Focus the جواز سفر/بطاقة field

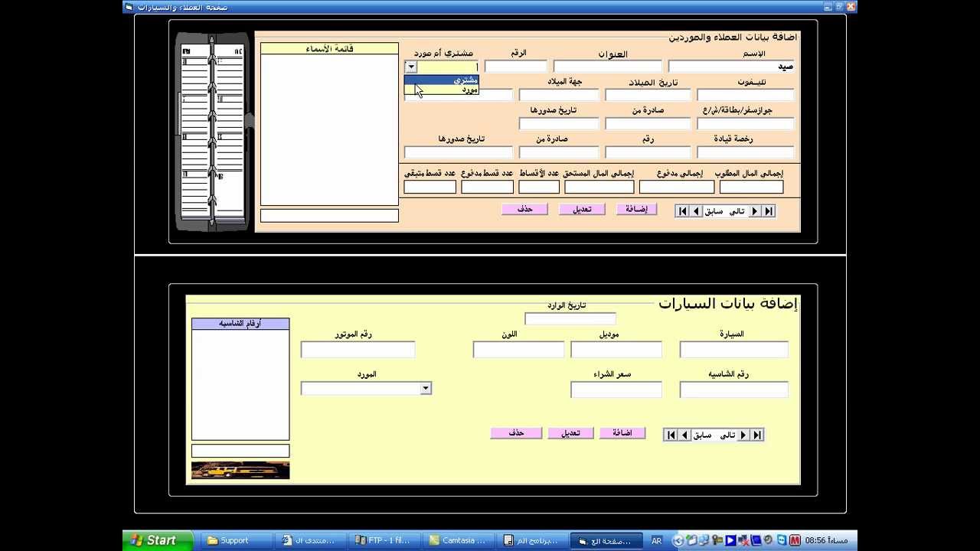[746, 123]
